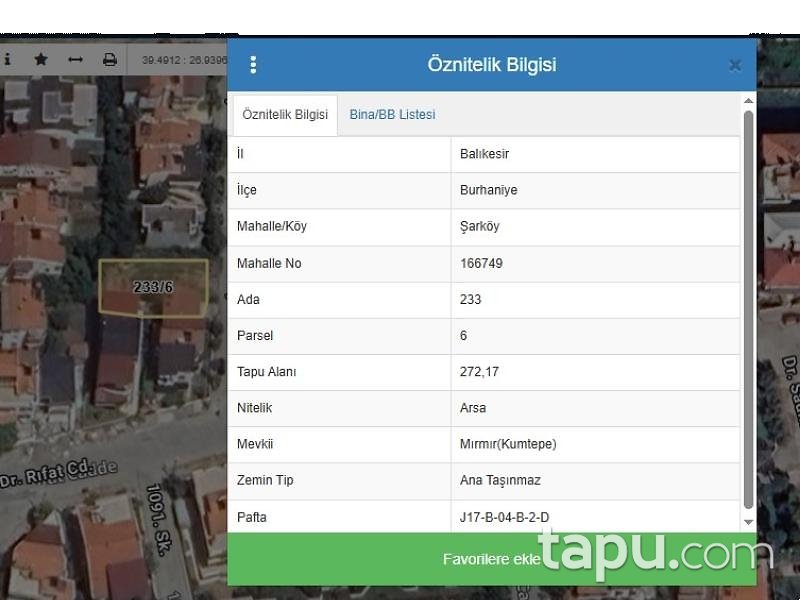Click the value Burhaniye
The image size is (800, 600).
click(488, 190)
